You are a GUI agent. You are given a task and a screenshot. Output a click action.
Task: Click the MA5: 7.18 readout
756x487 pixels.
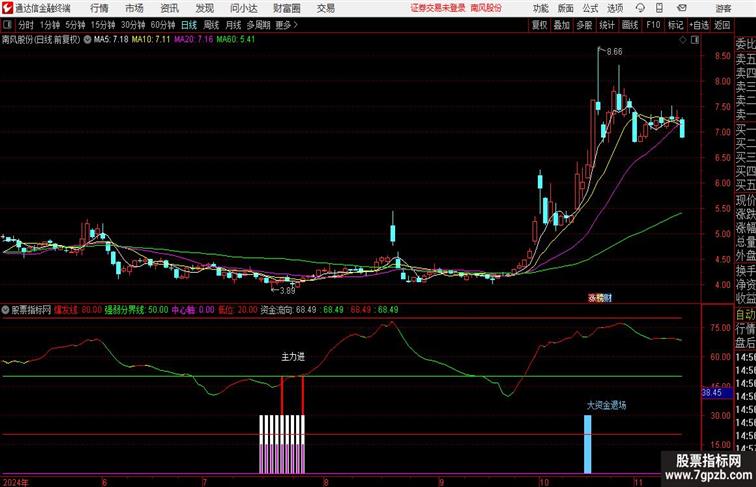tap(111, 40)
